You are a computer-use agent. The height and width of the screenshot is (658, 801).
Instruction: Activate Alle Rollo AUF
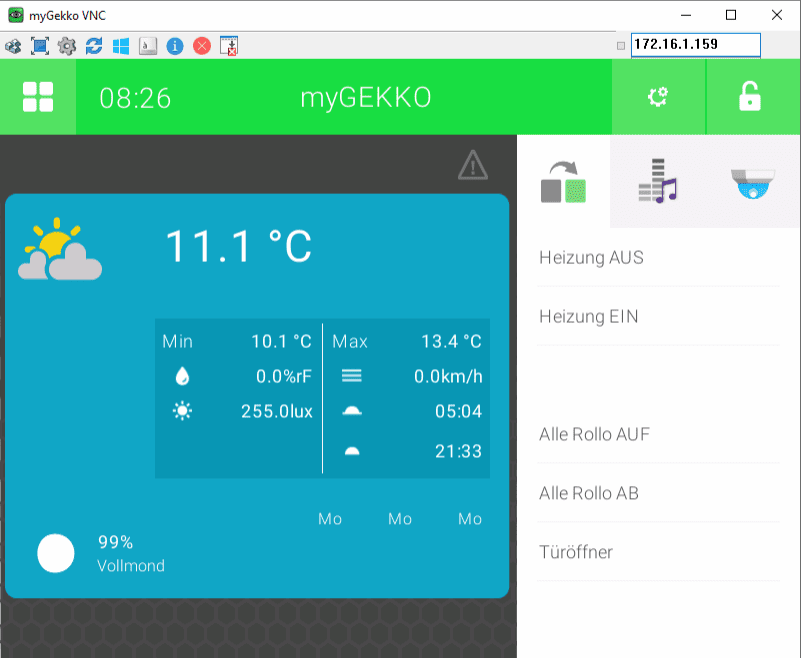point(658,434)
